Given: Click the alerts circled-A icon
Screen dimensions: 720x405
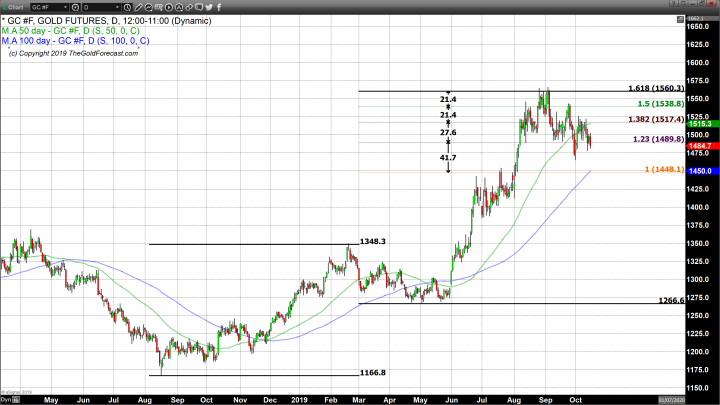Looking at the screenshot, I should (x=179, y=7).
